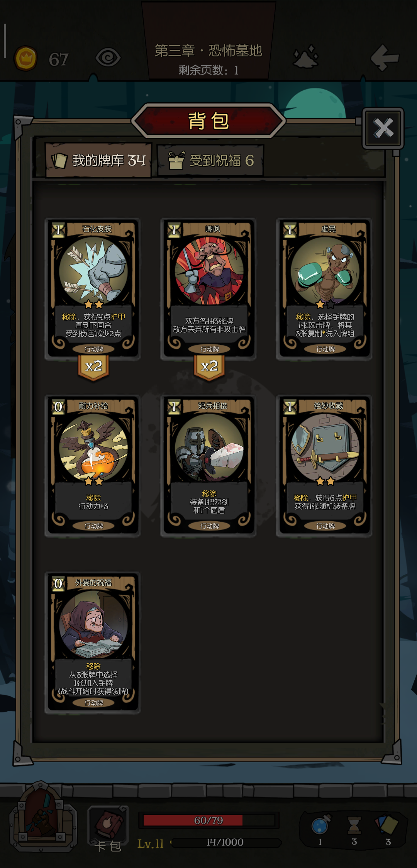Open the 受到祝福 6 tab
The width and height of the screenshot is (417, 868).
210,160
